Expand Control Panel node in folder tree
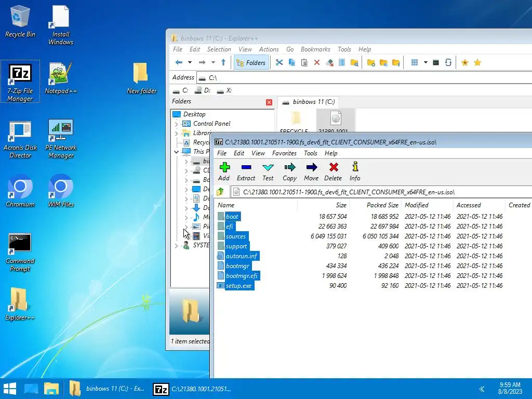532x399 pixels. 177,124
